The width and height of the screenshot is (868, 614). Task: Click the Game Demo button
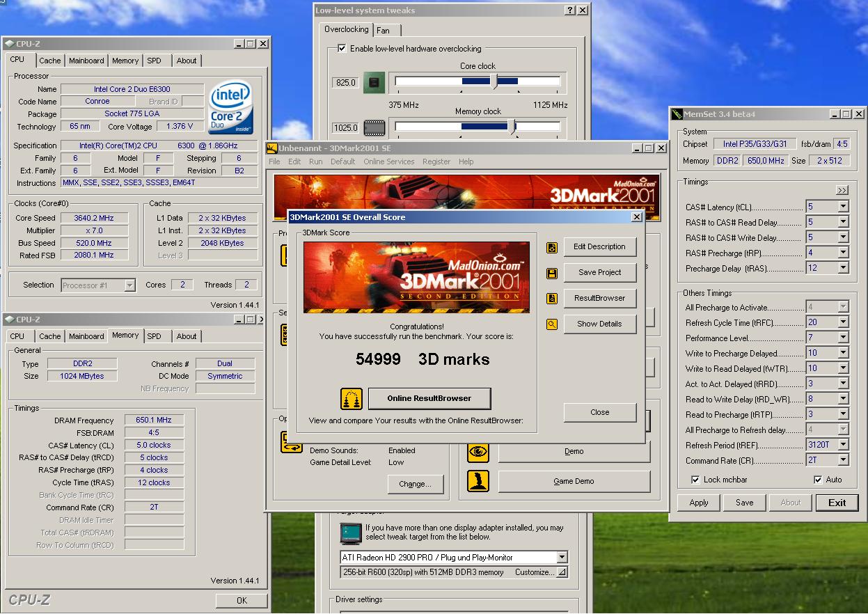click(574, 481)
